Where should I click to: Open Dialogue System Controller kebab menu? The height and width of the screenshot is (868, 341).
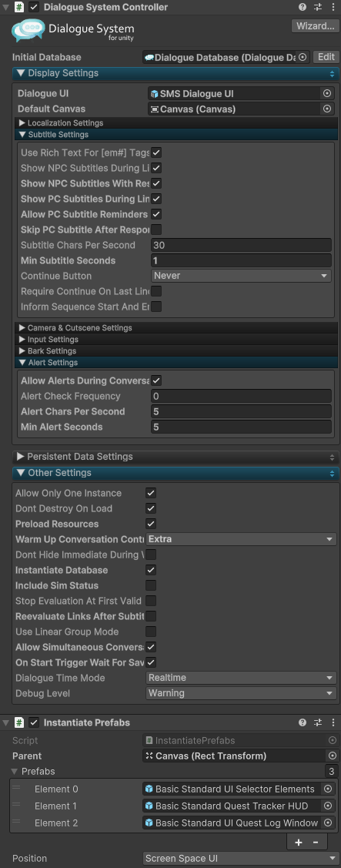point(332,7)
